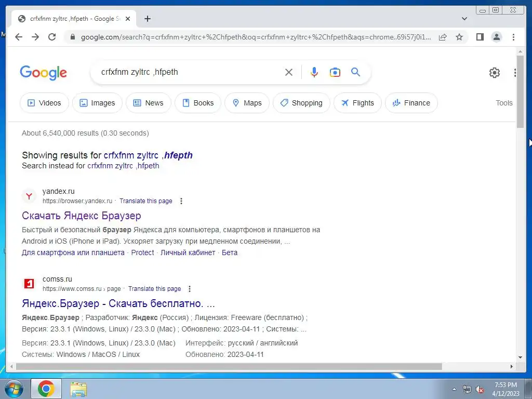Translate the comss.ru result page
The width and height of the screenshot is (532, 399).
[x=155, y=289]
